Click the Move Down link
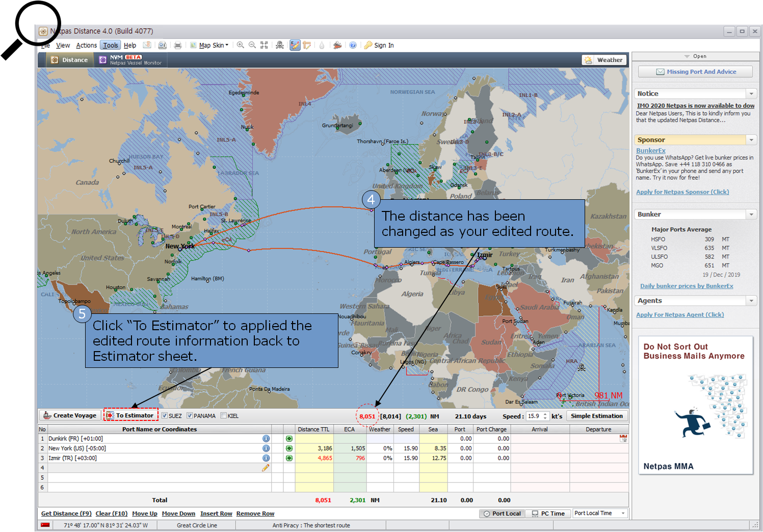 click(x=178, y=514)
